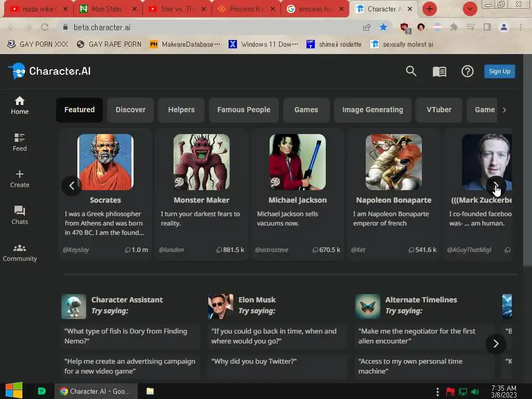Toggle the browser side panel icon
Screen dimensions: 532x399
pyautogui.click(x=487, y=27)
